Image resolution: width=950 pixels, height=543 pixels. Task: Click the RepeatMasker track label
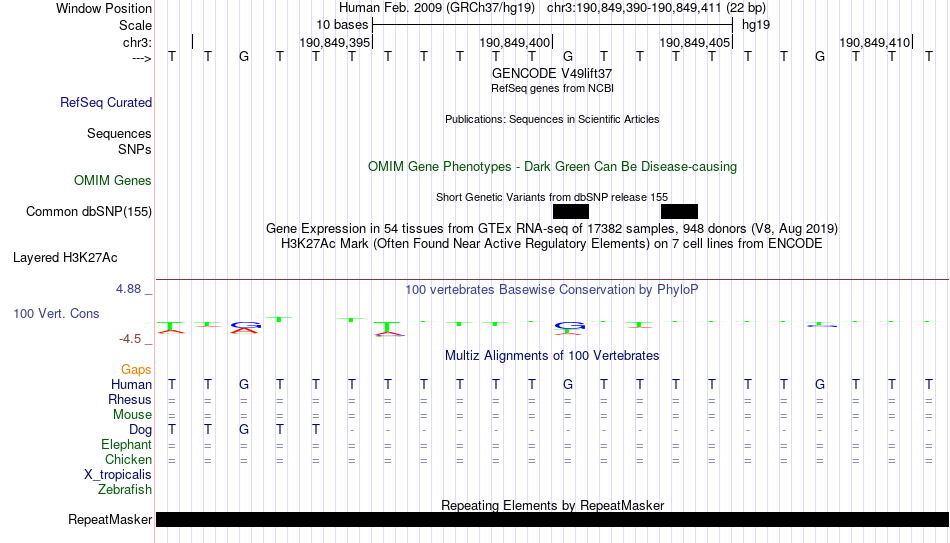pyautogui.click(x=110, y=519)
